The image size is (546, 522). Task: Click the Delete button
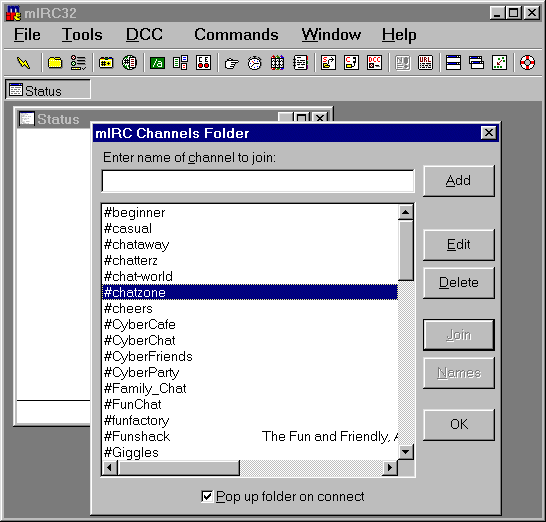click(459, 283)
